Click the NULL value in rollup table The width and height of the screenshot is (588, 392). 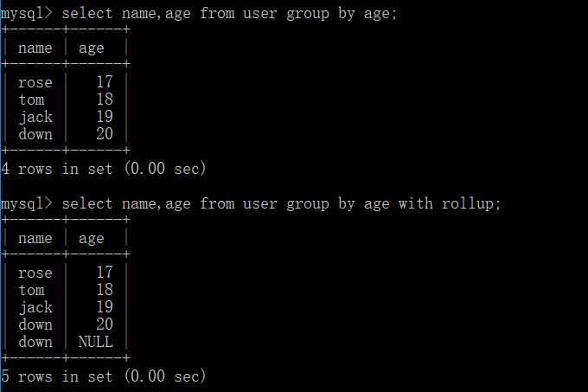click(96, 342)
